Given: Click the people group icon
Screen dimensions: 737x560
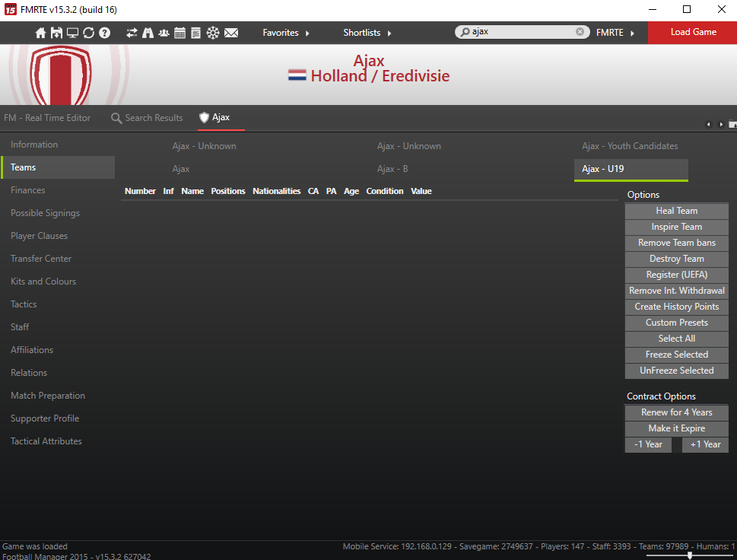Looking at the screenshot, I should click(164, 33).
